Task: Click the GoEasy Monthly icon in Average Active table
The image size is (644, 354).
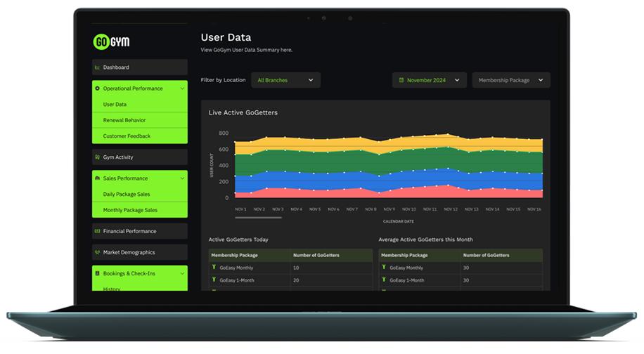Action: (x=384, y=267)
